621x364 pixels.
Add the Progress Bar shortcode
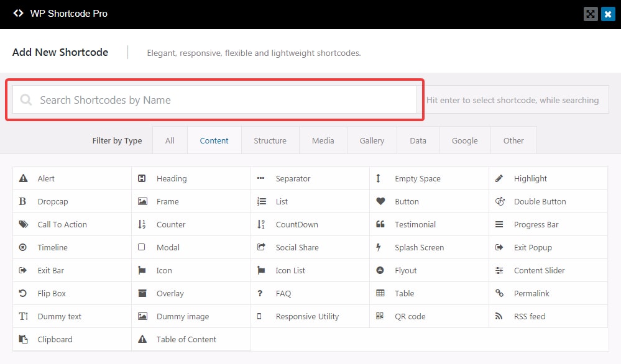[x=548, y=224]
